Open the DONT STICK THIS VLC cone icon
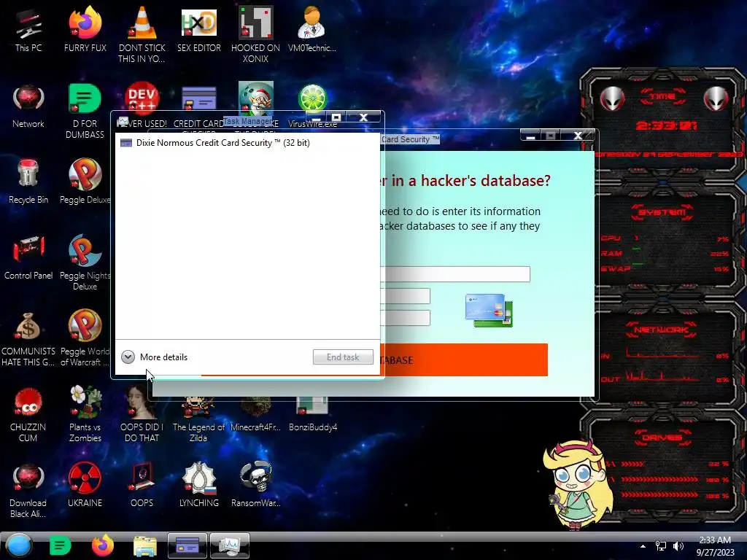 (142, 35)
